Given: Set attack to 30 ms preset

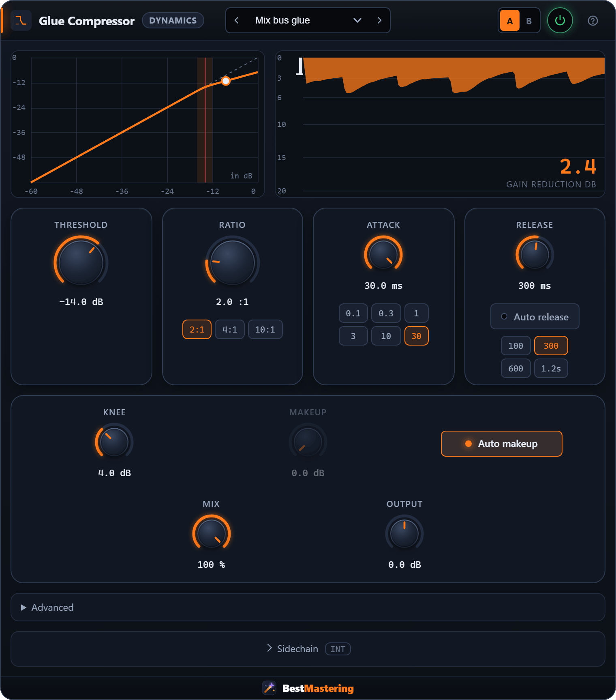Looking at the screenshot, I should (417, 336).
